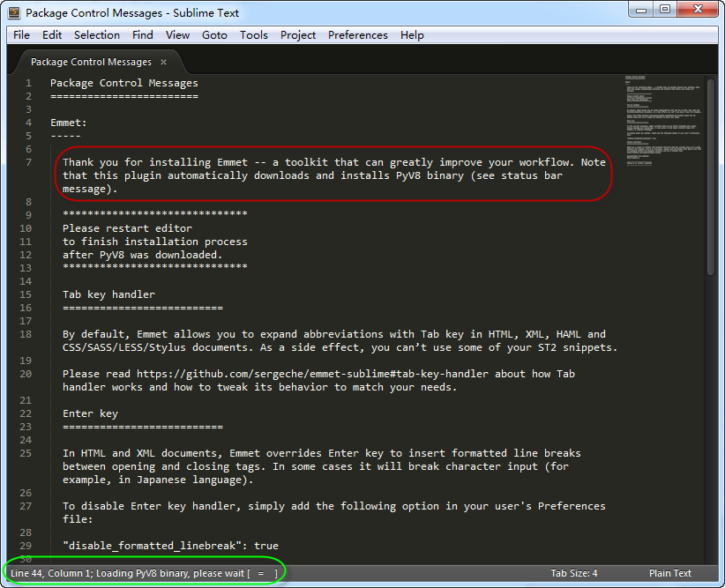725x588 pixels.
Task: Open the Project menu
Action: (298, 35)
